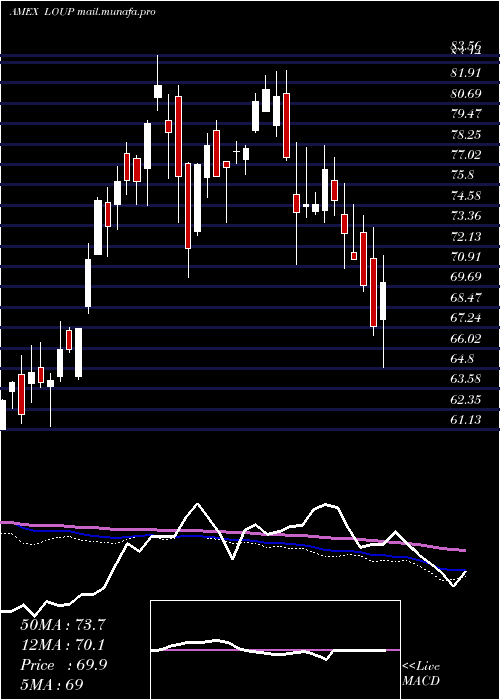
Task: Click the 72.13 price axis label
Action: 466,236
